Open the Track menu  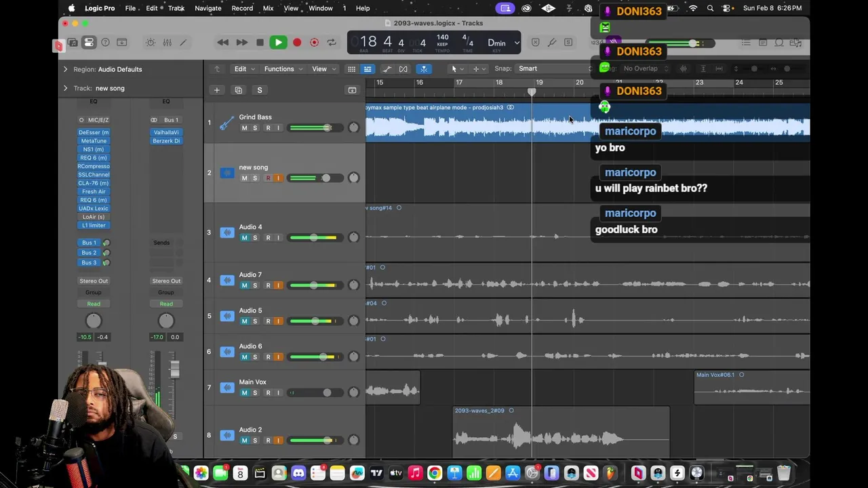coord(176,8)
